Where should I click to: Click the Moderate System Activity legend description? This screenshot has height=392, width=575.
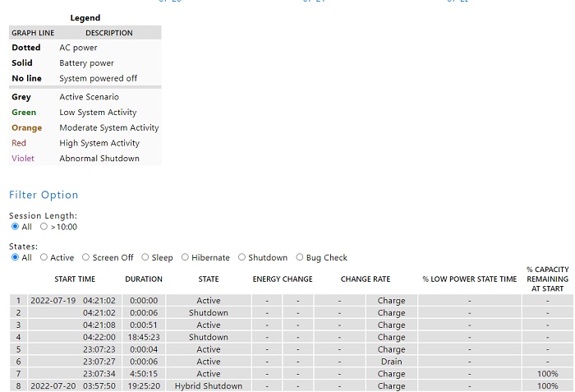click(109, 127)
